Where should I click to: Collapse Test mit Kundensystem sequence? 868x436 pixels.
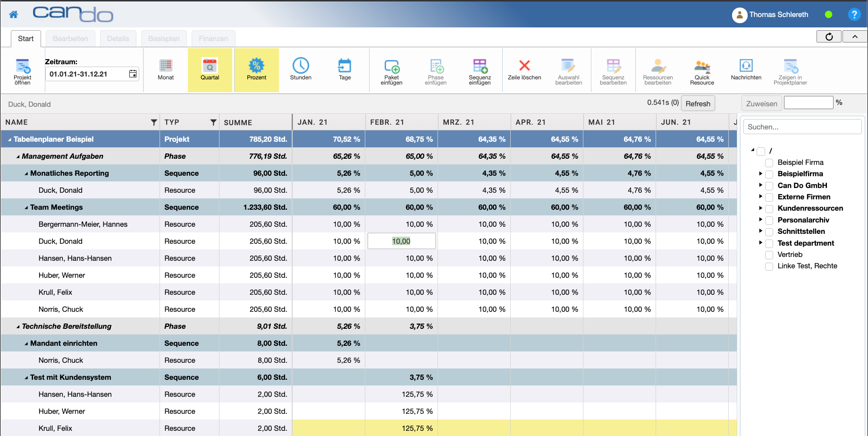(26, 378)
